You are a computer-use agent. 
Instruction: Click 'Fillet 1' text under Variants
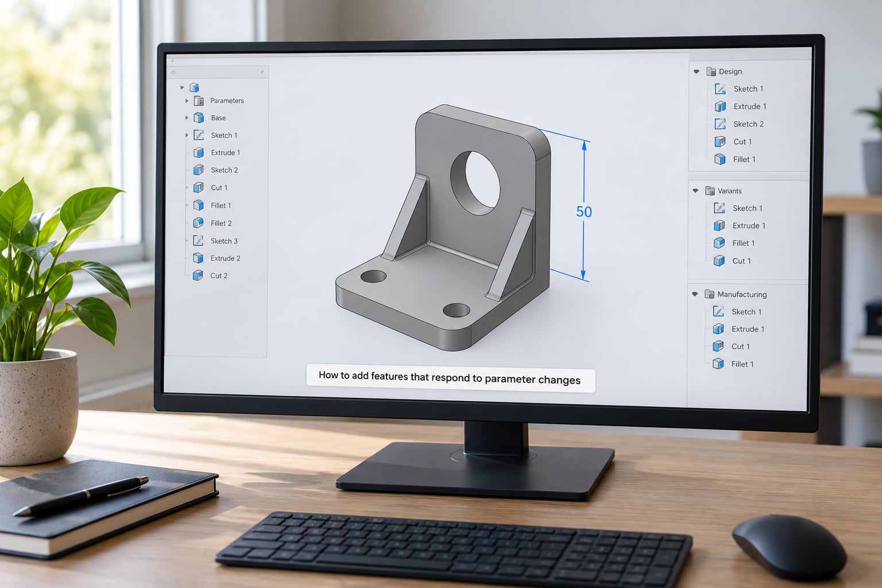744,243
